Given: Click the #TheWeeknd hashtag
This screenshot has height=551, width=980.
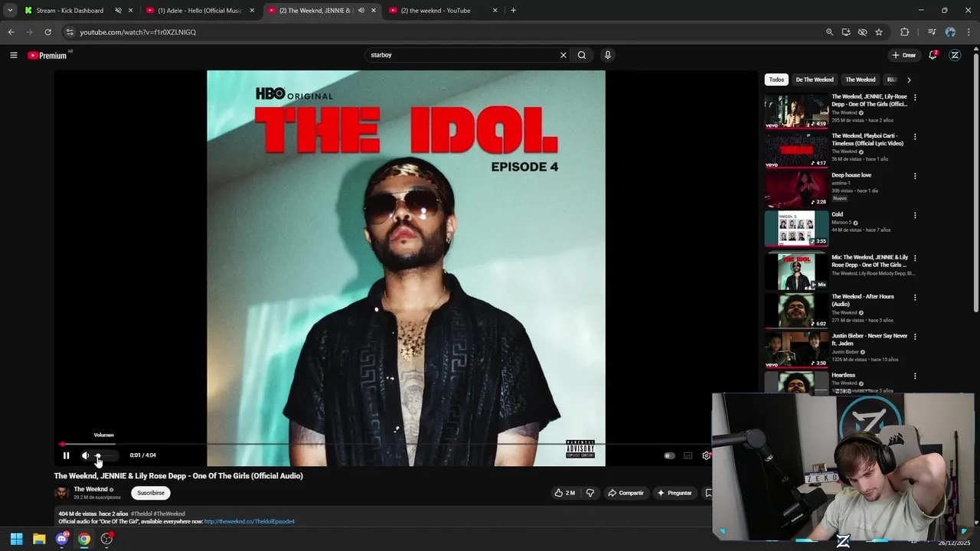Looking at the screenshot, I should [169, 514].
